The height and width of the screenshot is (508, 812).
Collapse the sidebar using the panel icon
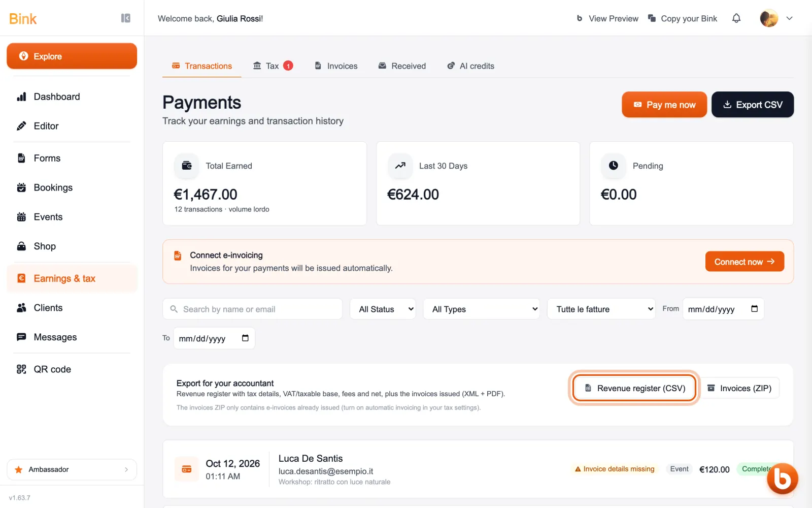click(x=126, y=18)
